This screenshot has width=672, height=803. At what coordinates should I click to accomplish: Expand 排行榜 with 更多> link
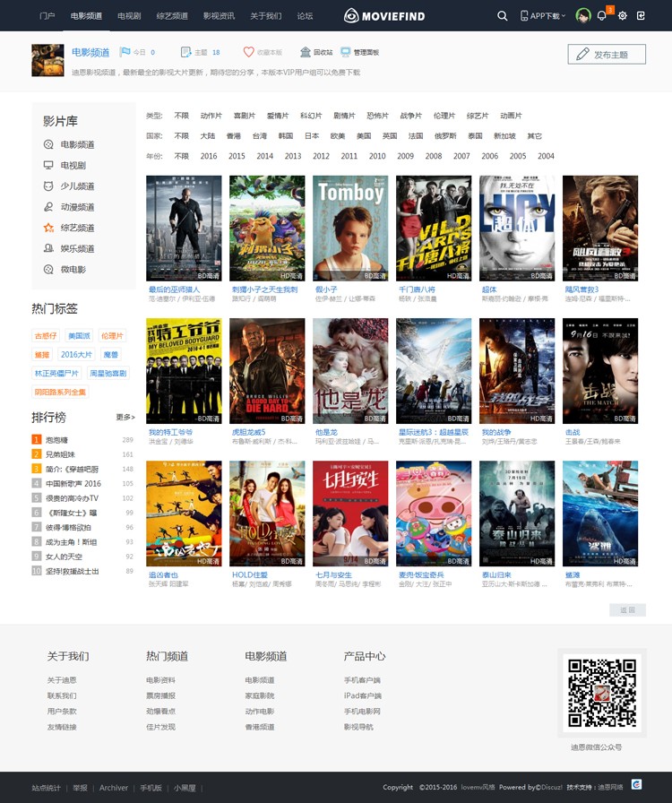pyautogui.click(x=125, y=417)
